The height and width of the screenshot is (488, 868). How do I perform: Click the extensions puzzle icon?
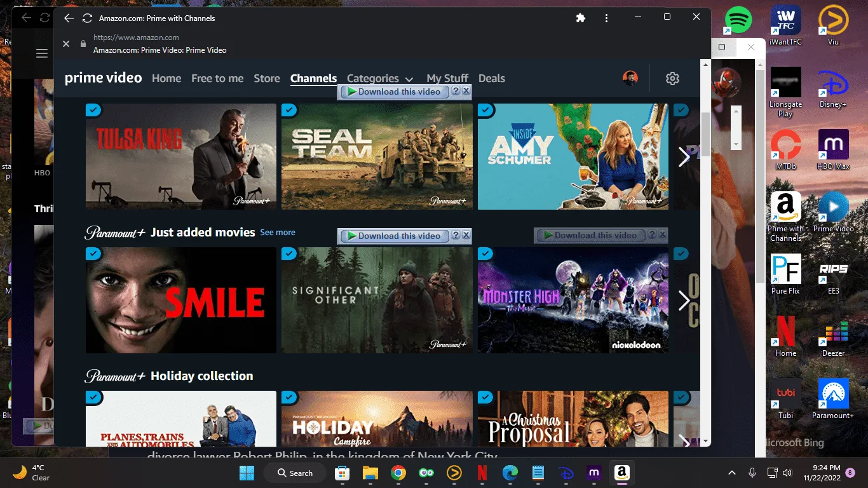580,18
